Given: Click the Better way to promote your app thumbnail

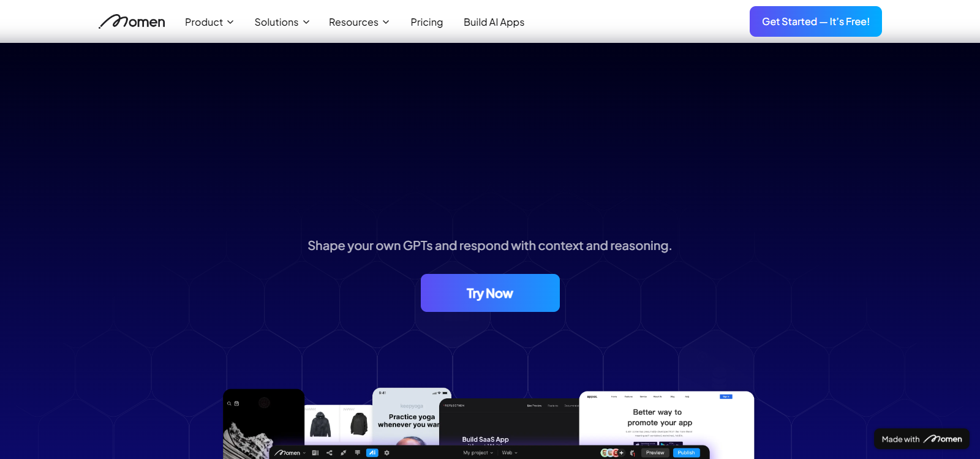Looking at the screenshot, I should 666,419.
